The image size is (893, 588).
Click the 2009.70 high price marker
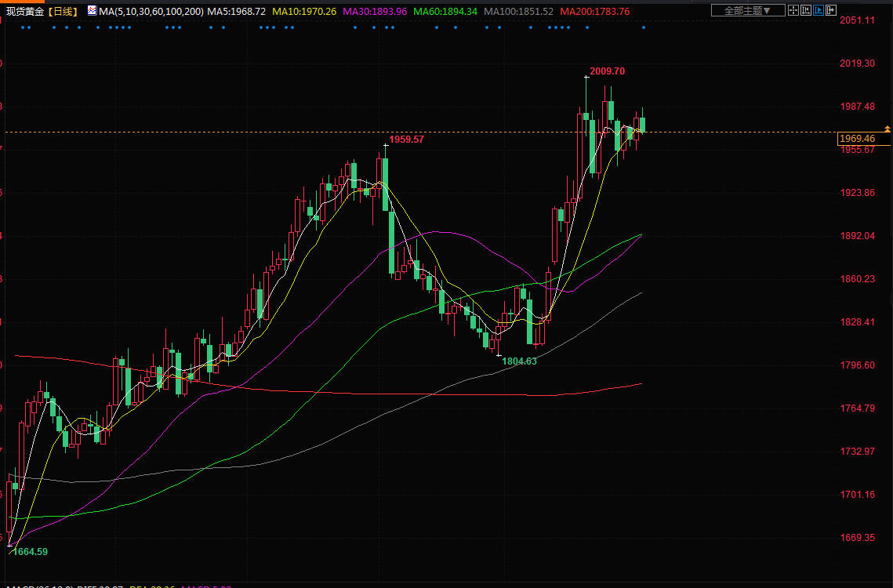(x=608, y=71)
